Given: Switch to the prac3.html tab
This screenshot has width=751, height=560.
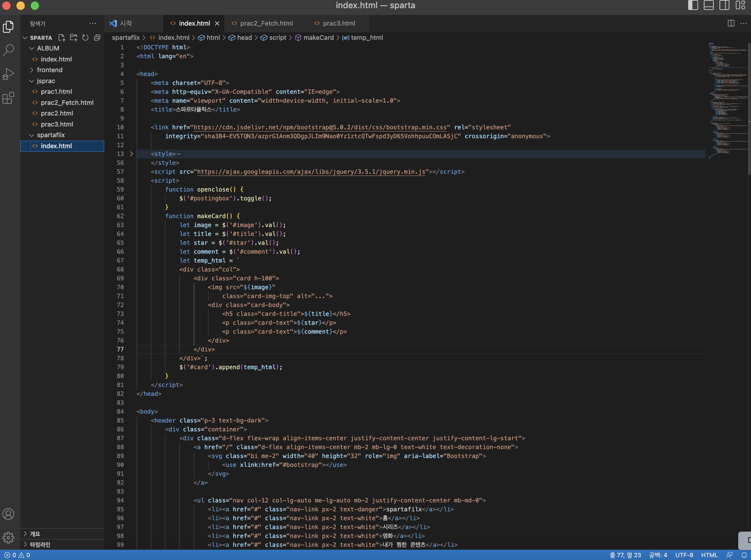Looking at the screenshot, I should (x=339, y=23).
